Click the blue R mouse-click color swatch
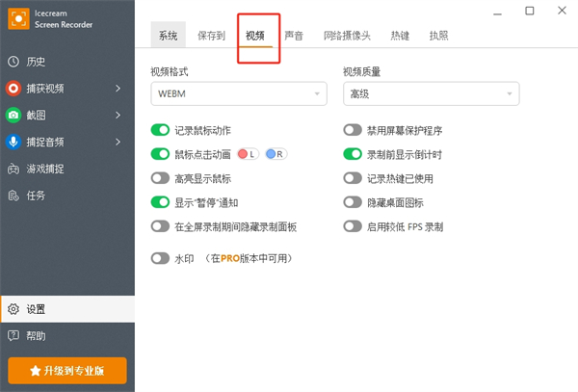578x392 pixels. click(276, 154)
